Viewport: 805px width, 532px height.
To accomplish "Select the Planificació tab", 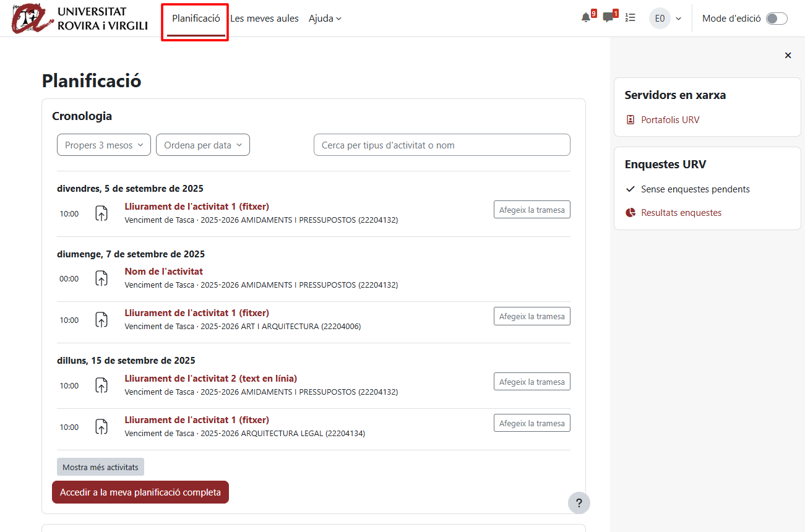I will click(196, 19).
